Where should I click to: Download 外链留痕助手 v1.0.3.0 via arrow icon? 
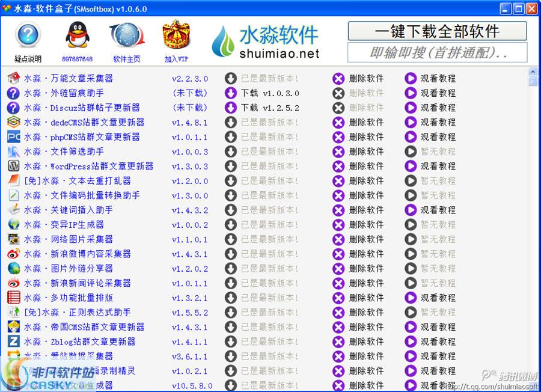tap(230, 93)
